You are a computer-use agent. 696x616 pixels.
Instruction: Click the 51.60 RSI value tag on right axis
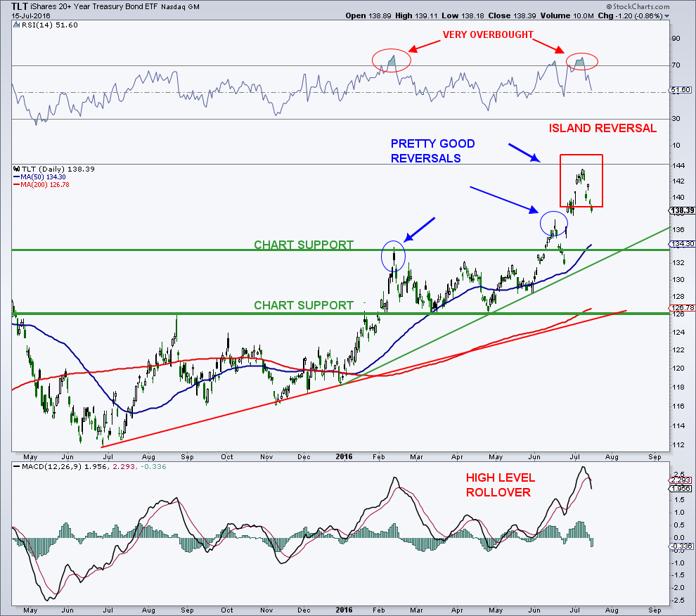680,90
